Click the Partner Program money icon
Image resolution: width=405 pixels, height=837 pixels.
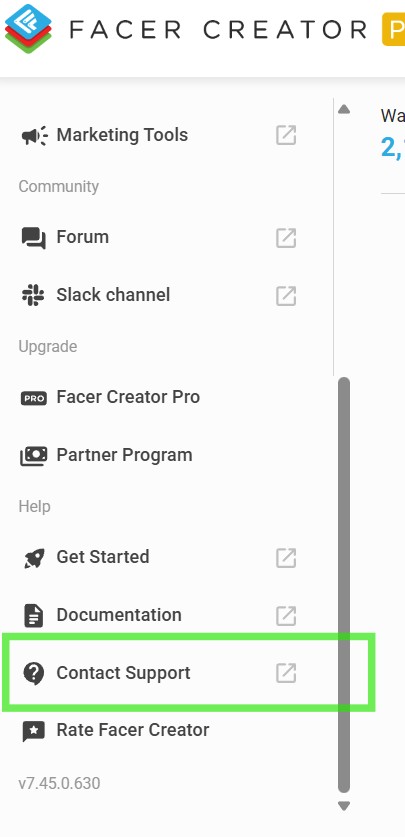(34, 456)
